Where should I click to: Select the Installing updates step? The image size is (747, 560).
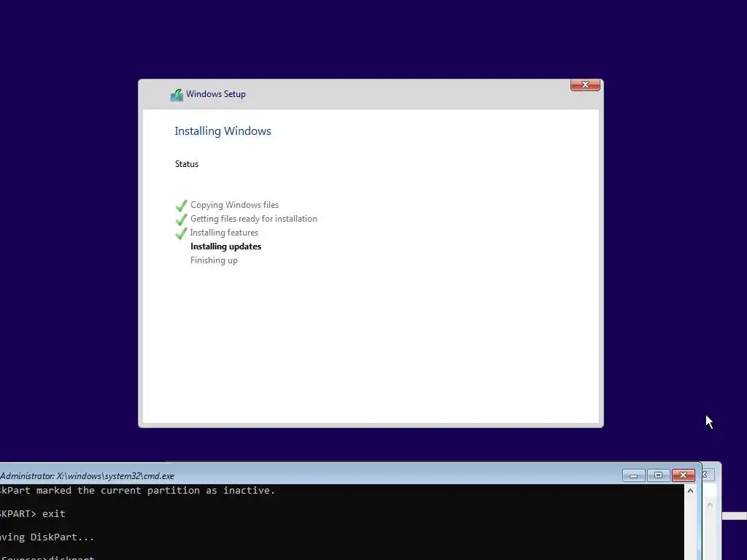[x=226, y=246]
